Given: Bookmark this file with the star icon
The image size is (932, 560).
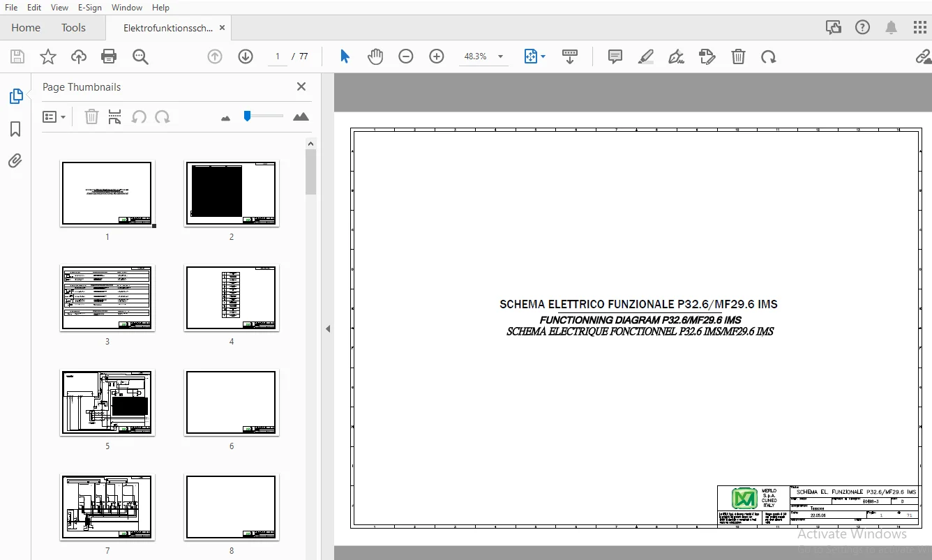Looking at the screenshot, I should coord(48,57).
